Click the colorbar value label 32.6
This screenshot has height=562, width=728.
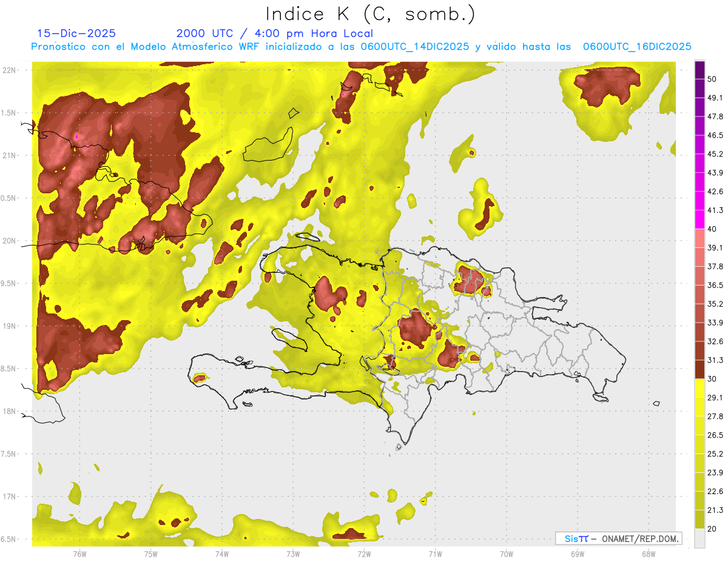pos(715,341)
